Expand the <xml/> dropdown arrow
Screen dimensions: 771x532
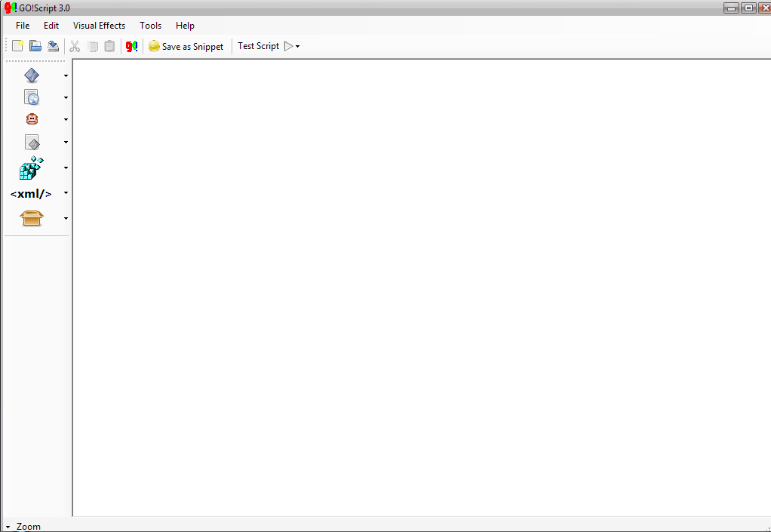(66, 193)
